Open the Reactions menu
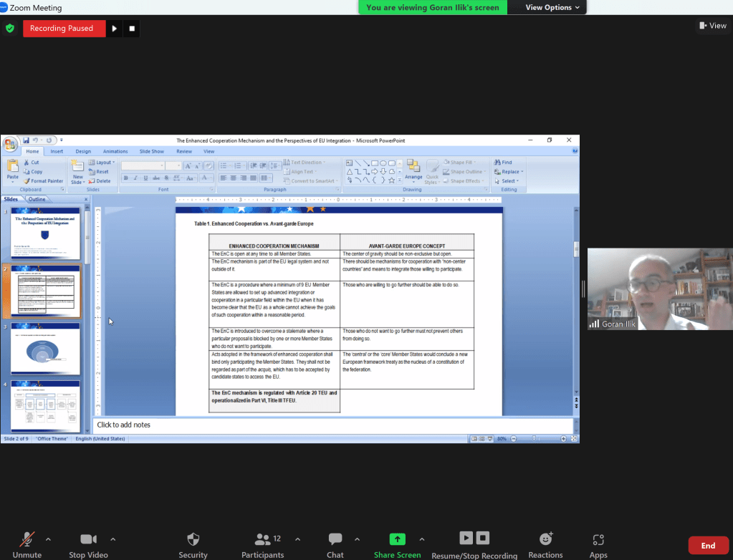 545,539
